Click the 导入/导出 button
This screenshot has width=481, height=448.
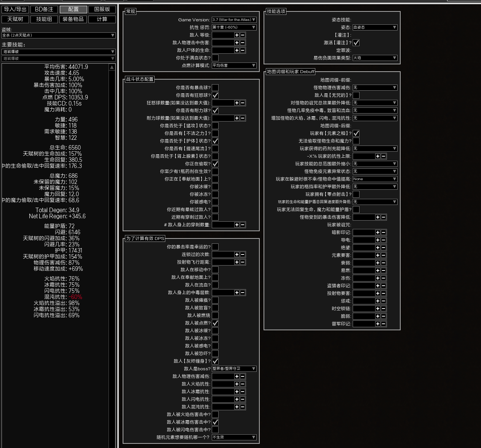point(15,9)
